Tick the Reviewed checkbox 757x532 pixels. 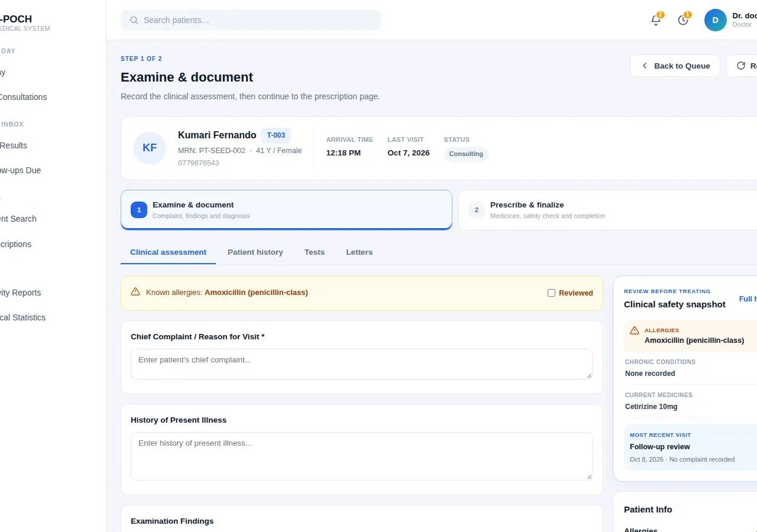(x=551, y=293)
